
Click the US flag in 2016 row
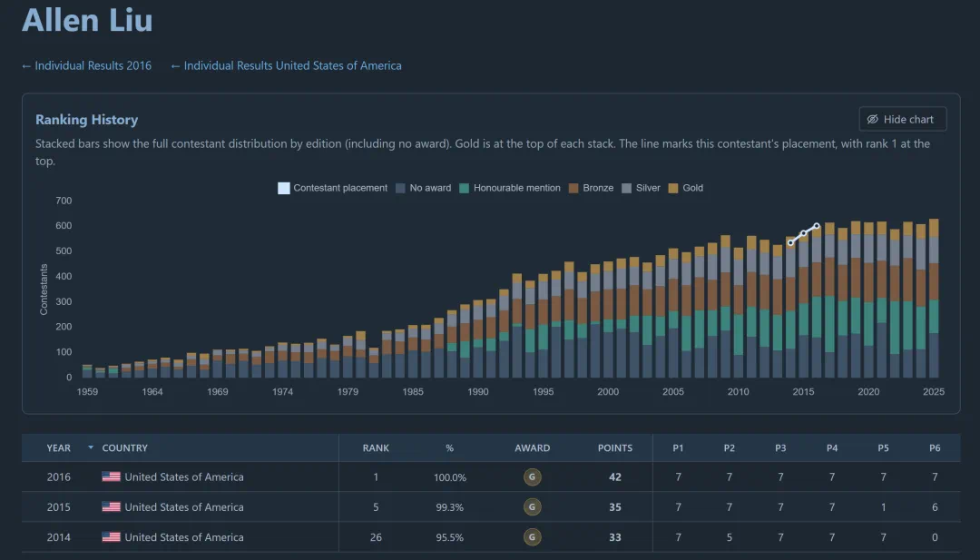click(112, 476)
